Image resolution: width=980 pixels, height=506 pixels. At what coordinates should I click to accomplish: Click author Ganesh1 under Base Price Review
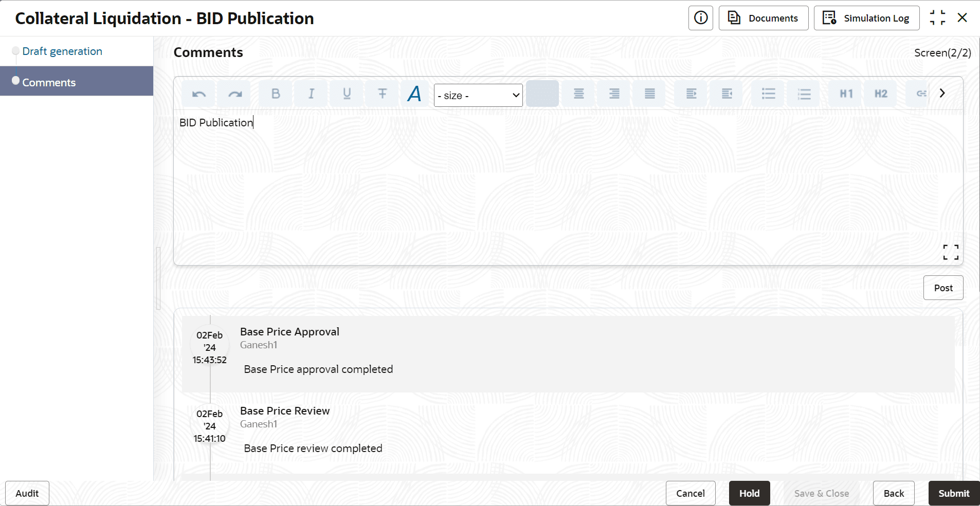coord(259,424)
